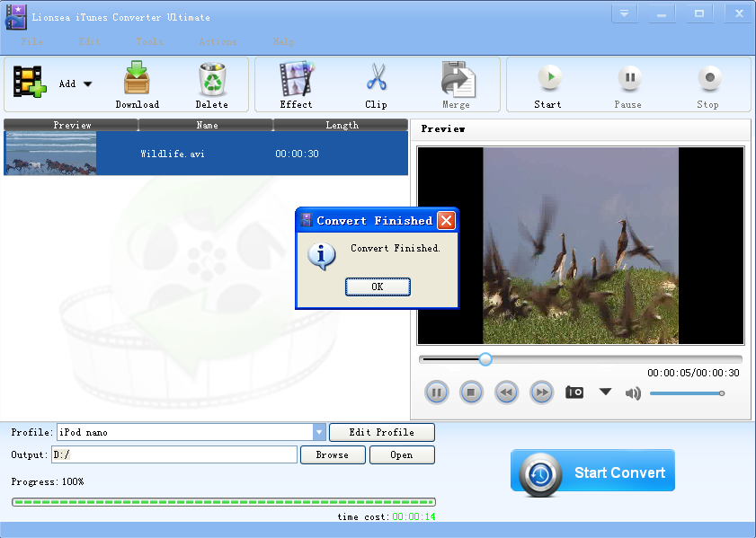
Task: Pause the preview playback
Action: point(436,392)
